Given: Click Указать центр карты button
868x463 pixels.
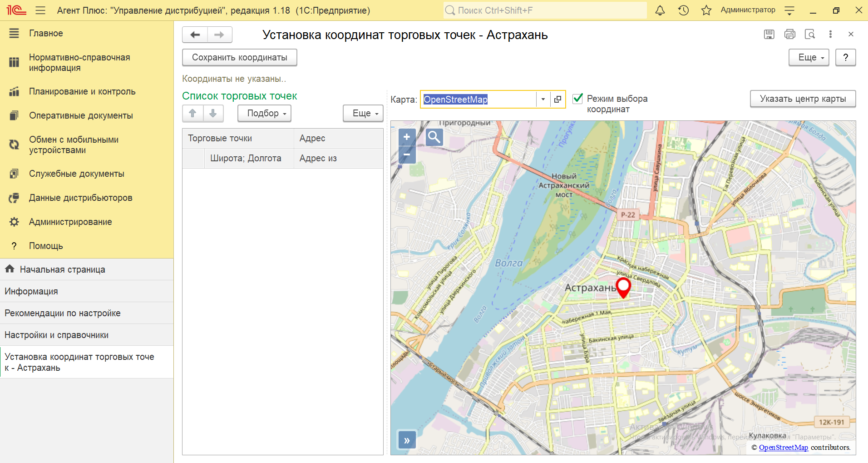Looking at the screenshot, I should coord(802,99).
